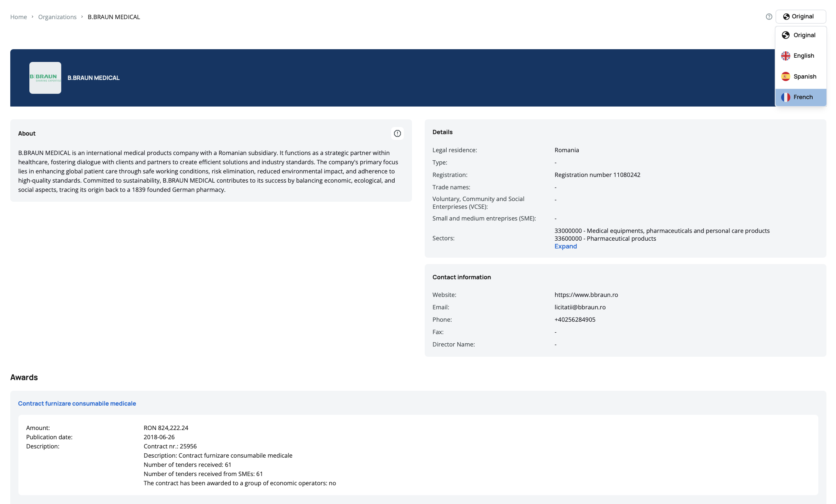Viewport: 836px width, 504px height.
Task: Click the bbraun.ro website URL
Action: tap(586, 295)
